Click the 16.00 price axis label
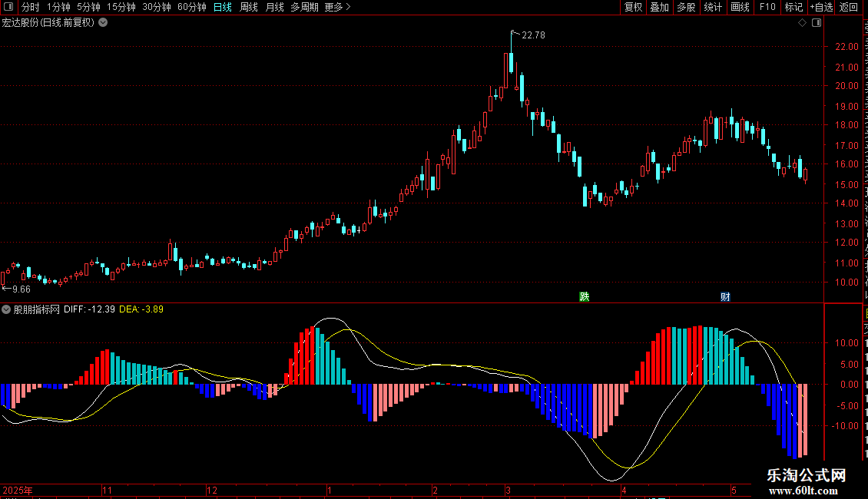The width and height of the screenshot is (868, 499). [x=847, y=164]
